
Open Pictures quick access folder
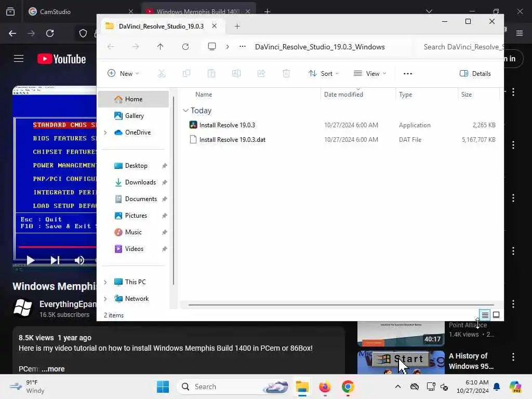(x=134, y=216)
